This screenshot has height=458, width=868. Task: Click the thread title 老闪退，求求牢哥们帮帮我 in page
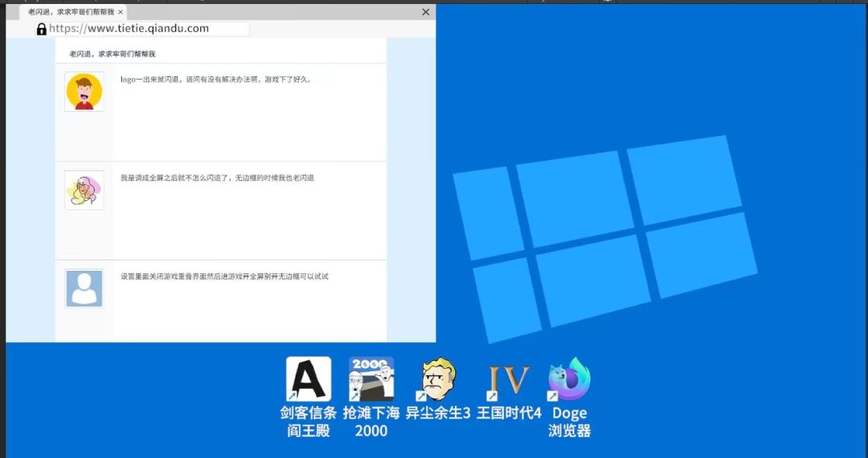click(113, 54)
